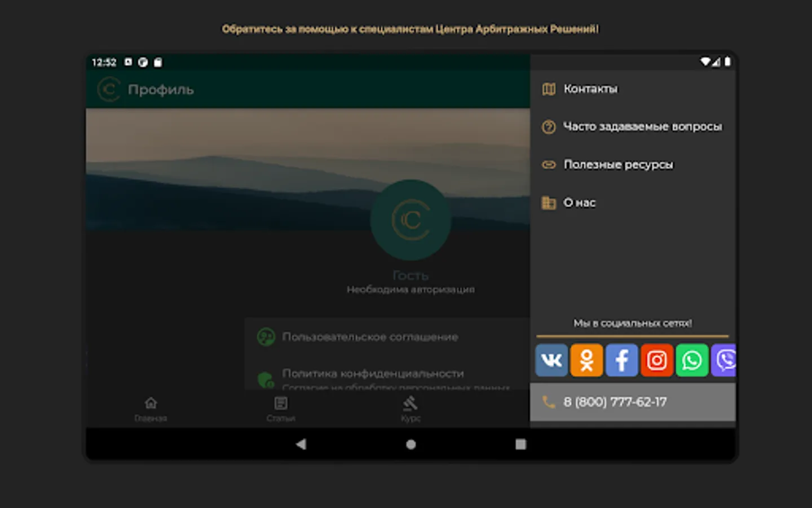Open the О нас menu item
The width and height of the screenshot is (812, 508).
click(633, 203)
